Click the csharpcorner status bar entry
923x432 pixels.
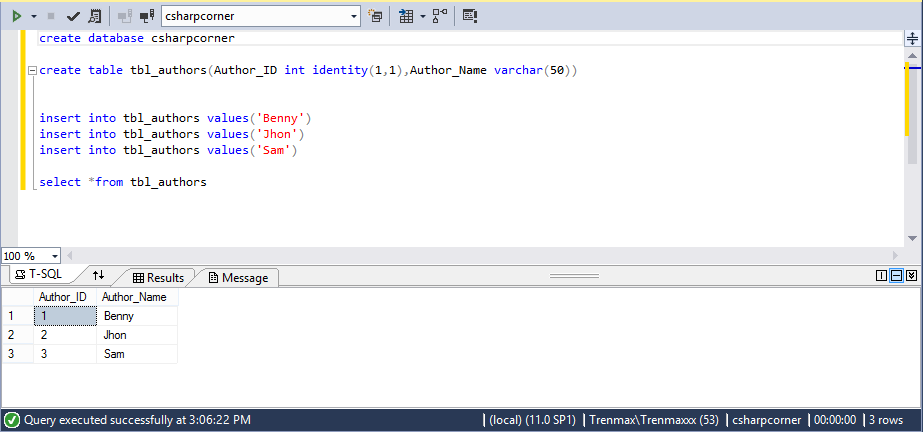766,420
